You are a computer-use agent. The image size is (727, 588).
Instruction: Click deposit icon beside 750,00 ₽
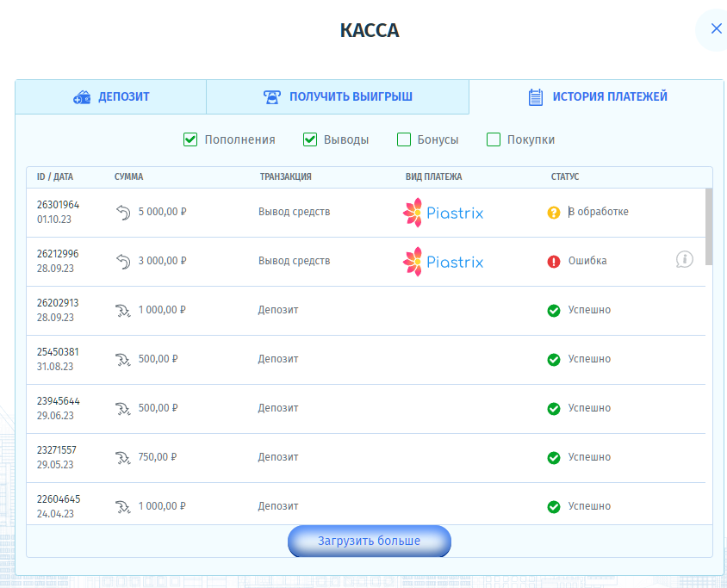122,457
